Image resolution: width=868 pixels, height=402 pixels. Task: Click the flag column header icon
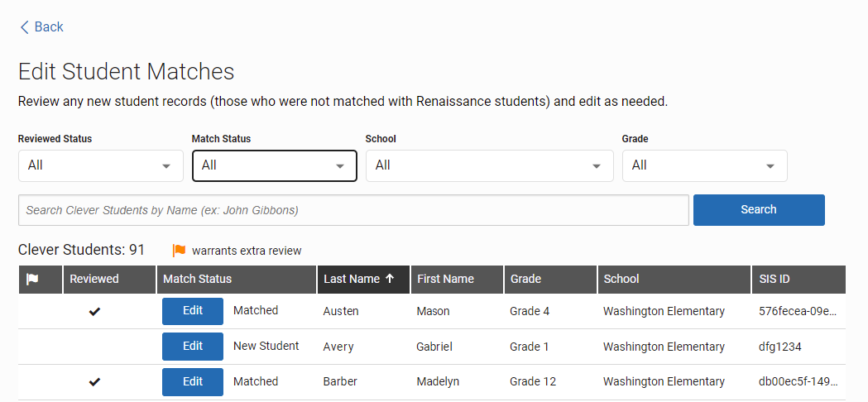32,280
